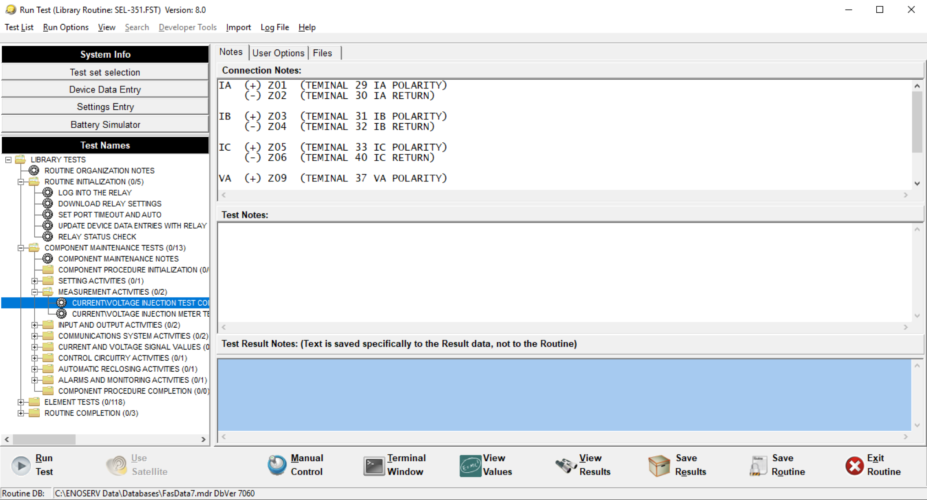The height and width of the screenshot is (500, 927).
Task: Click the View Values icon
Action: pos(470,465)
